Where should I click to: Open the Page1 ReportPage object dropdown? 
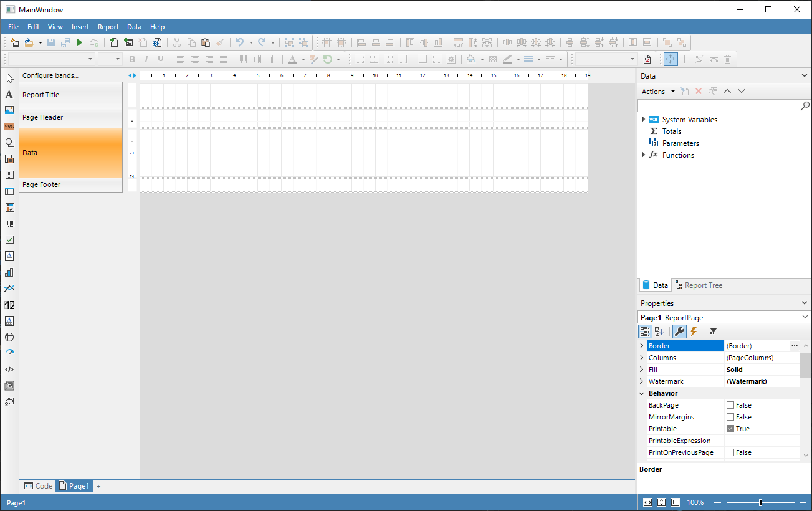pos(806,318)
